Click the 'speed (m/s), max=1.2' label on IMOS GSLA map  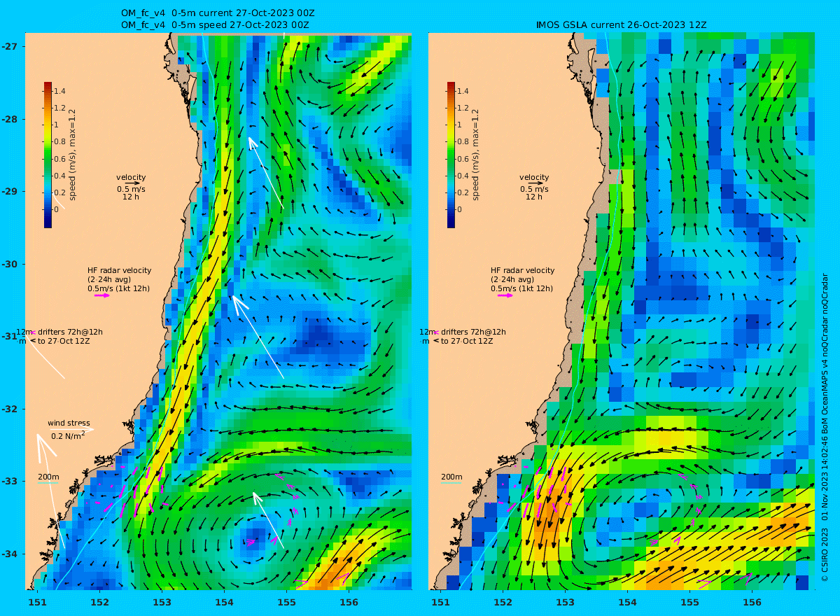pos(475,155)
